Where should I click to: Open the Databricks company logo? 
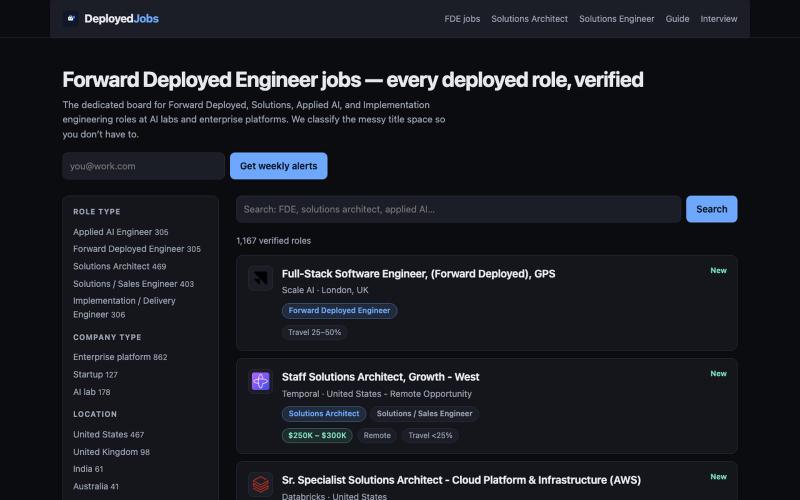(261, 484)
